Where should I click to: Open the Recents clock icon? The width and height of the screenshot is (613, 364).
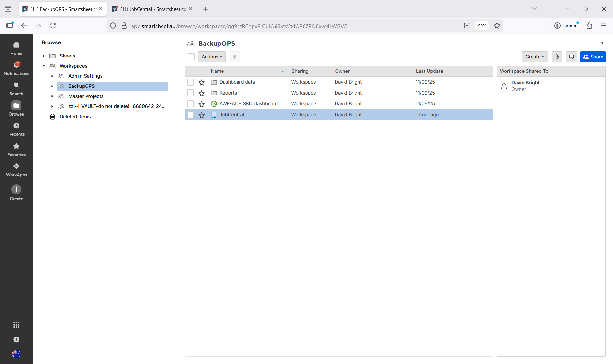pos(16,126)
